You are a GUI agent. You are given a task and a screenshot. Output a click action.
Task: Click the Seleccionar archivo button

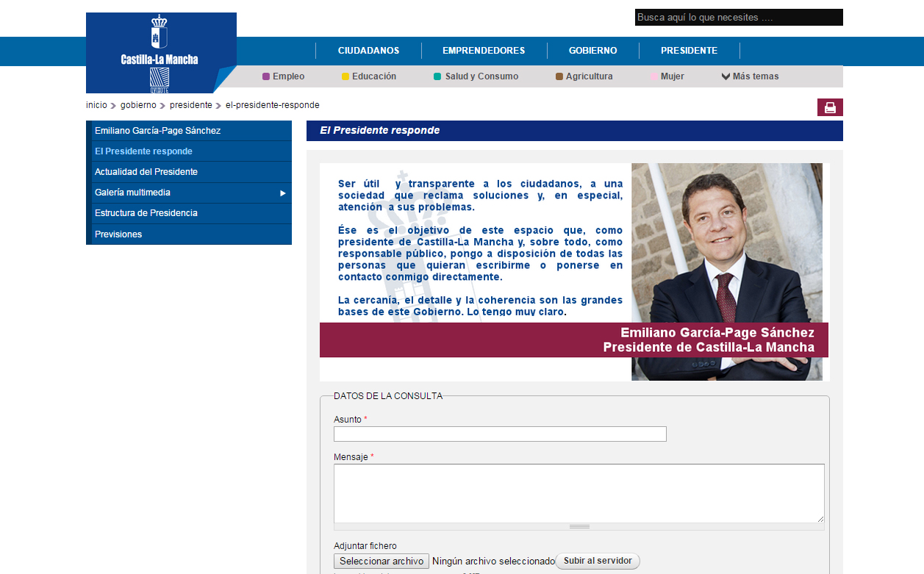pos(382,561)
